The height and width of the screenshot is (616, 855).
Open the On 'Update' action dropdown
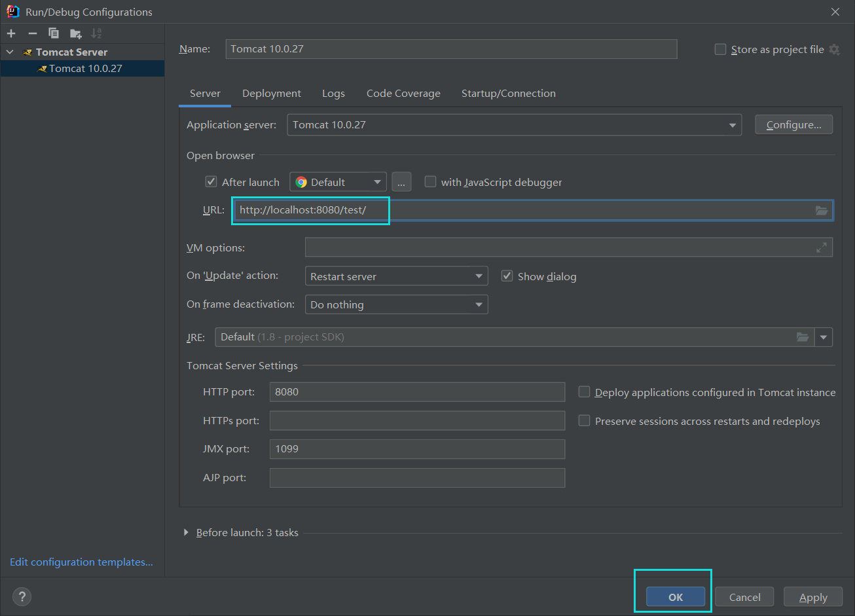point(396,276)
